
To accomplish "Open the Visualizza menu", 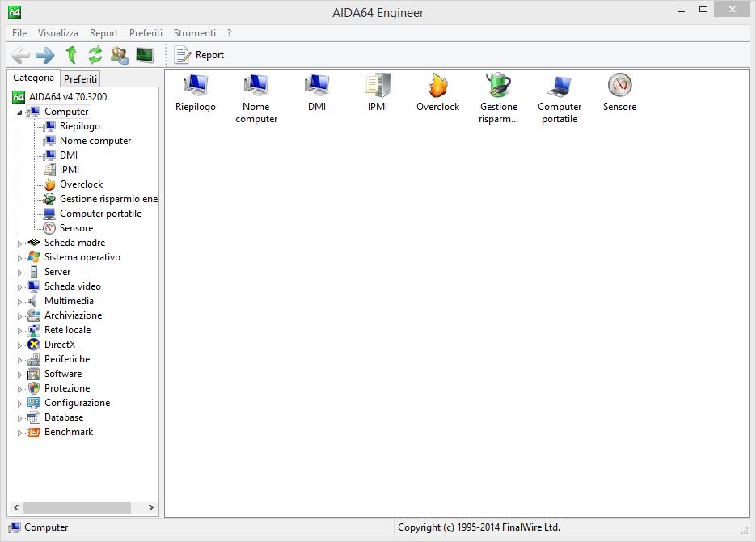I will [x=57, y=33].
